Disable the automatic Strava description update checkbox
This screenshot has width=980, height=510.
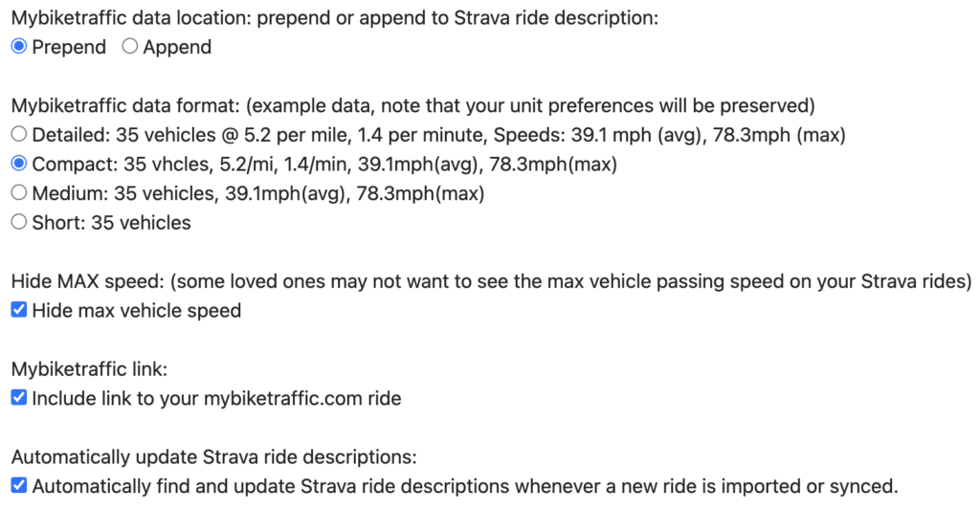pyautogui.click(x=19, y=486)
